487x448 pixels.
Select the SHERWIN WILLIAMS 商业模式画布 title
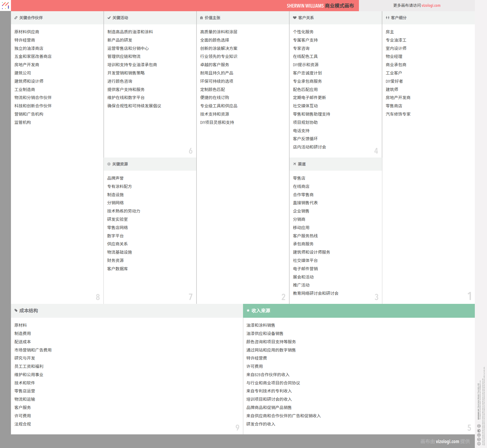click(x=320, y=6)
